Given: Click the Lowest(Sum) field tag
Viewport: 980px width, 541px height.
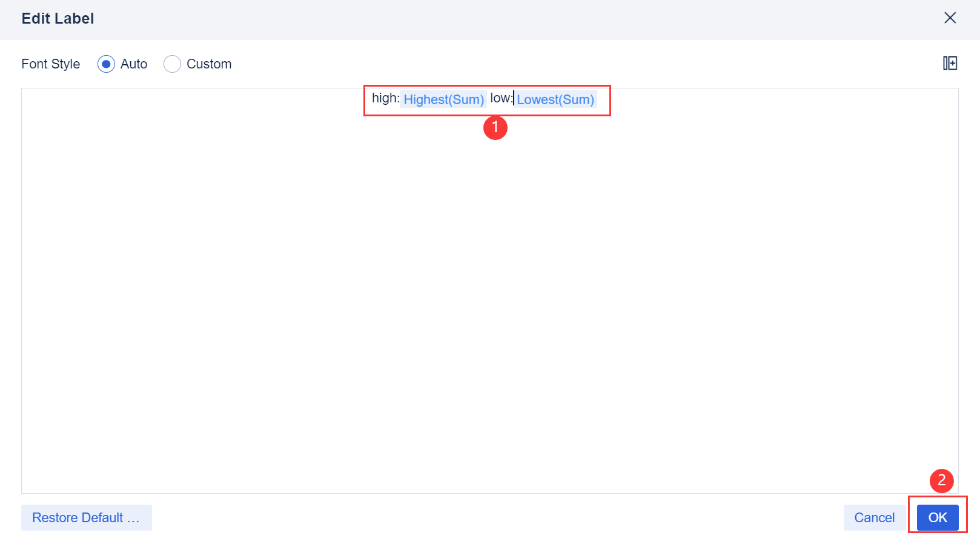Looking at the screenshot, I should coord(555,99).
